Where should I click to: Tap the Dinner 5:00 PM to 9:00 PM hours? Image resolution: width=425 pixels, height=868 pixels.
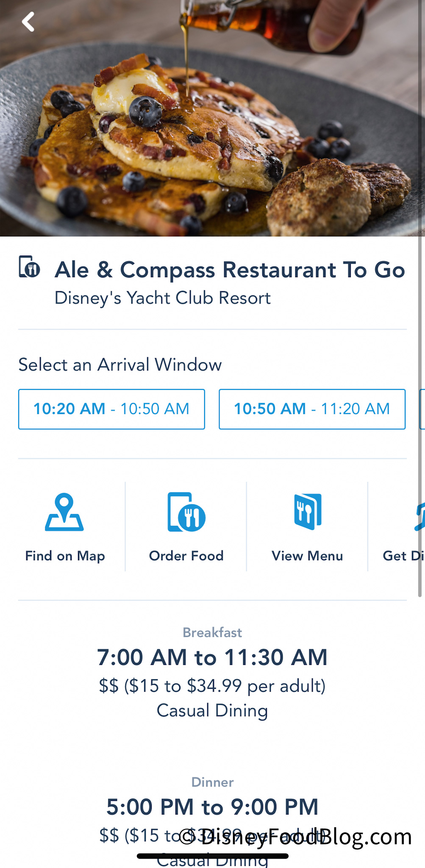tap(212, 807)
